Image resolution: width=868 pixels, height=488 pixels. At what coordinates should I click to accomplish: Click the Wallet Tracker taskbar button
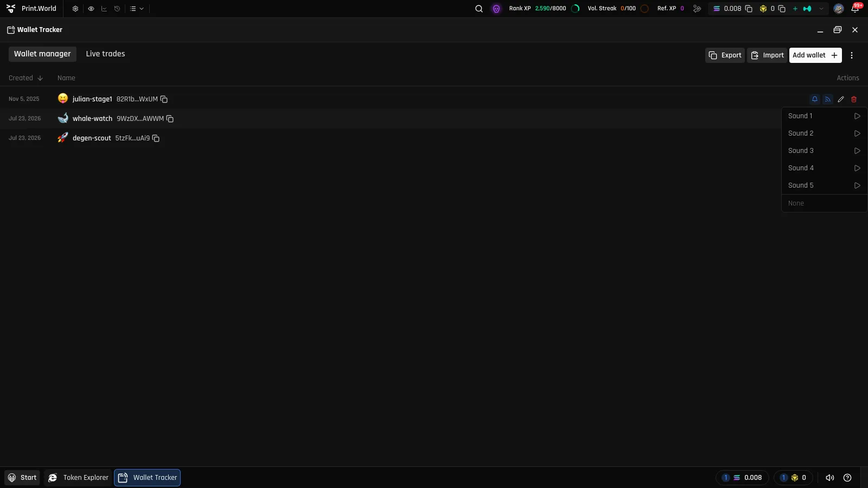pos(147,478)
